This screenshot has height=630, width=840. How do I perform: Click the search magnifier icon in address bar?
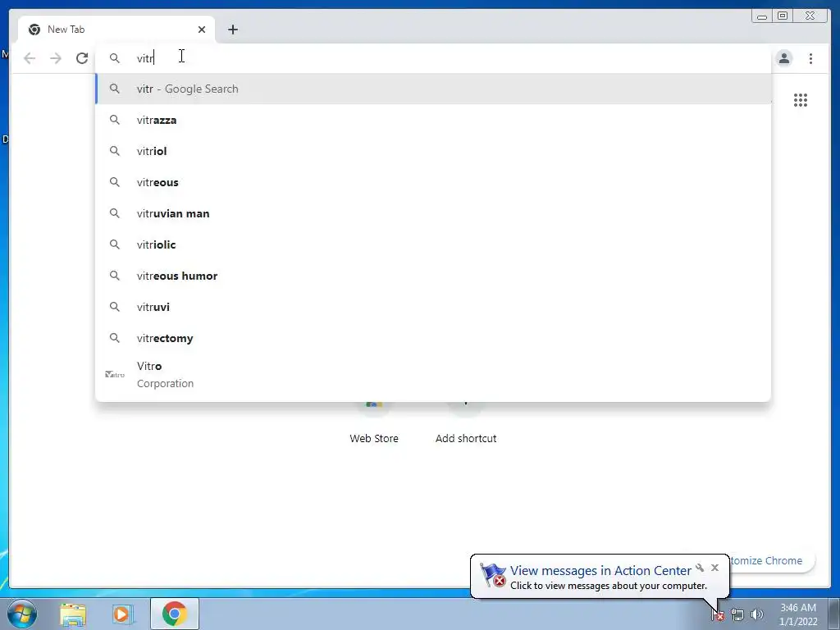click(x=115, y=58)
